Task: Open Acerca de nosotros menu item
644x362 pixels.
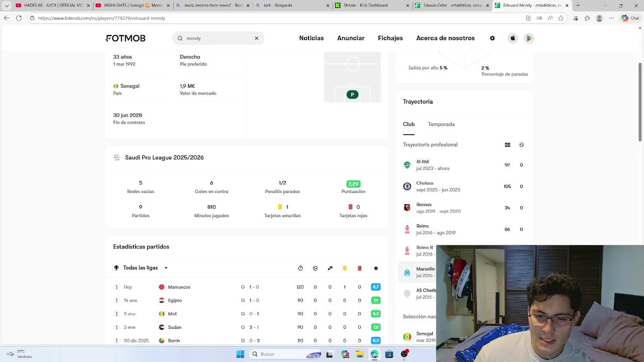Action: click(x=445, y=38)
